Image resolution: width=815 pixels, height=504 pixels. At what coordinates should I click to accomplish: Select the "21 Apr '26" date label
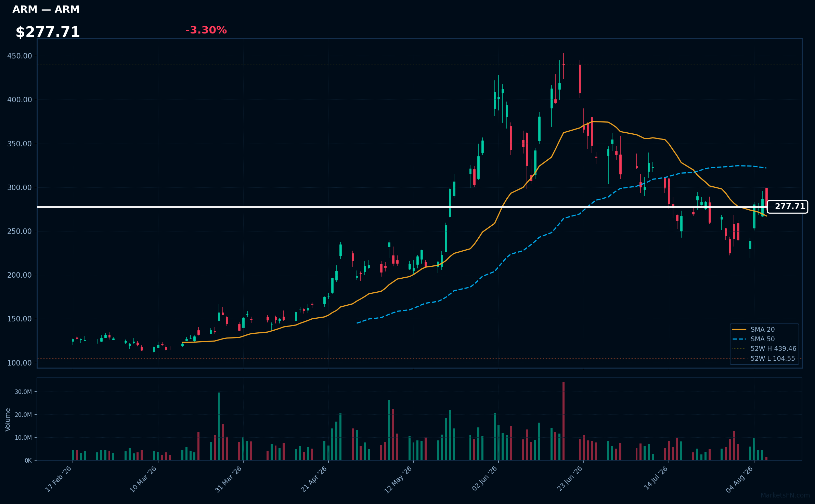(x=314, y=479)
